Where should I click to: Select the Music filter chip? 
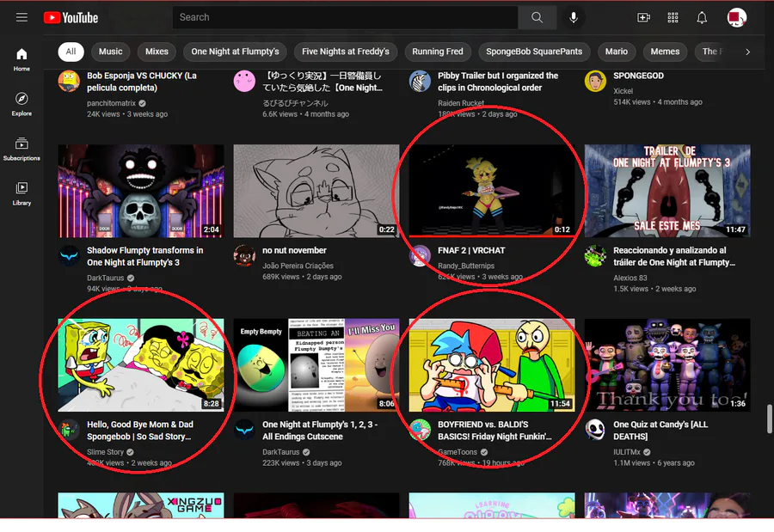point(110,52)
